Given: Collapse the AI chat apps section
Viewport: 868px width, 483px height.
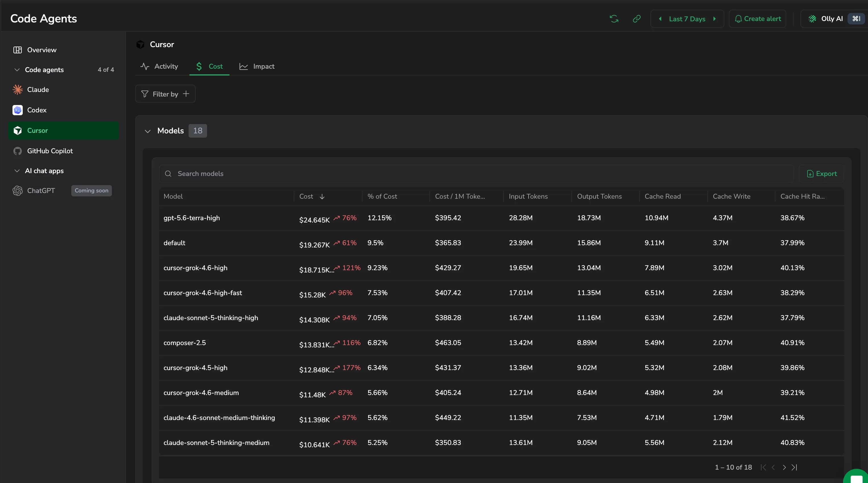Looking at the screenshot, I should tap(17, 171).
